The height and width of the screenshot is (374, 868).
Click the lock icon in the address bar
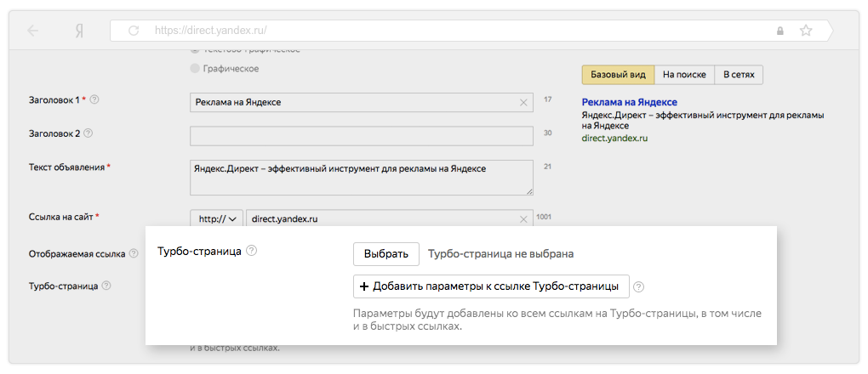coord(780,31)
